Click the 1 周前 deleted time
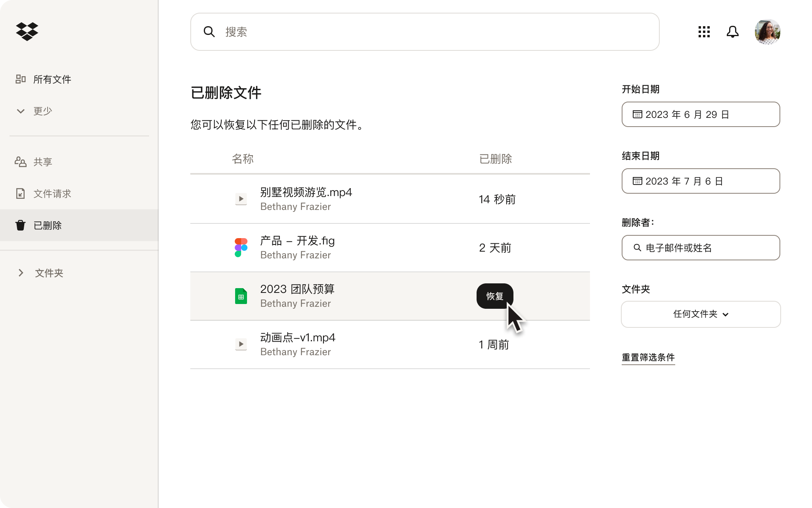Viewport: 812px width, 508px height. click(x=494, y=344)
